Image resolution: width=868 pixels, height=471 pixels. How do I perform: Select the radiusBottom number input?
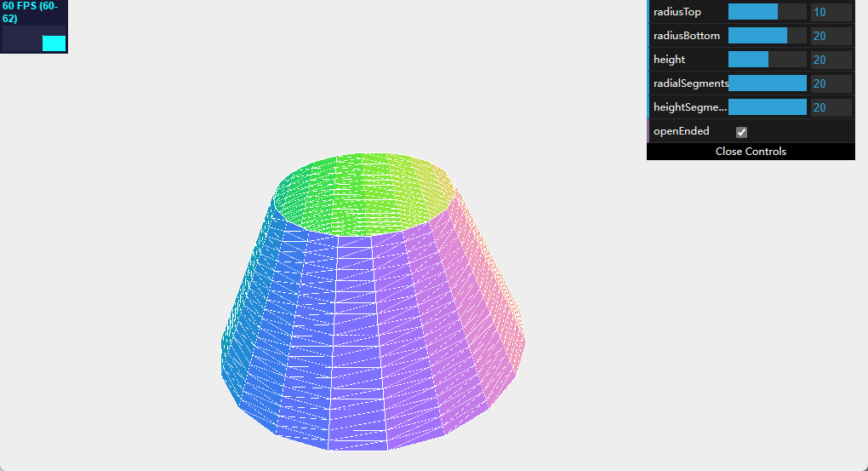click(831, 36)
